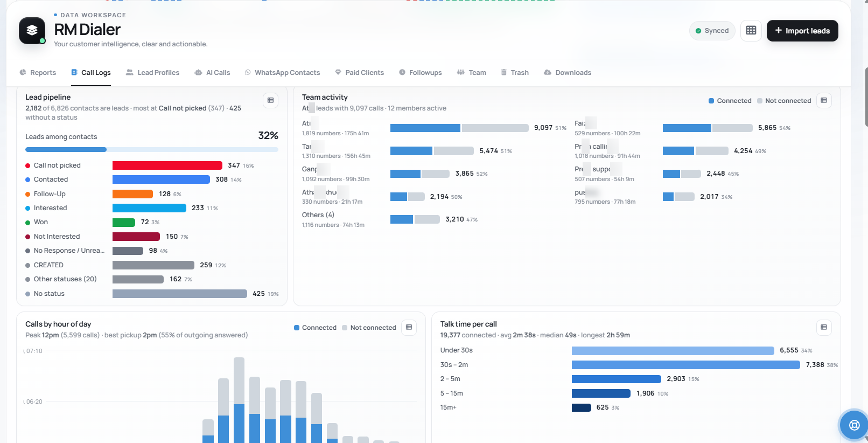This screenshot has height=443, width=868.
Task: Click the Synced status badge
Action: [712, 31]
